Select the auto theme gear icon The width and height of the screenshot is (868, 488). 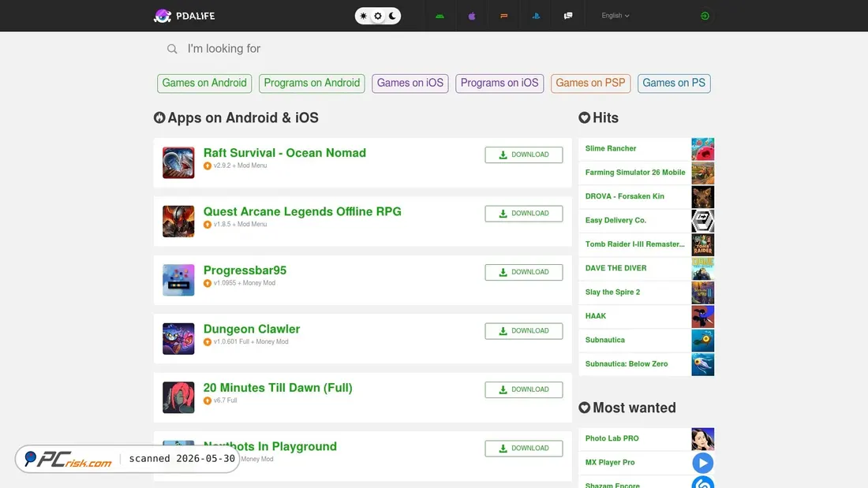click(378, 16)
